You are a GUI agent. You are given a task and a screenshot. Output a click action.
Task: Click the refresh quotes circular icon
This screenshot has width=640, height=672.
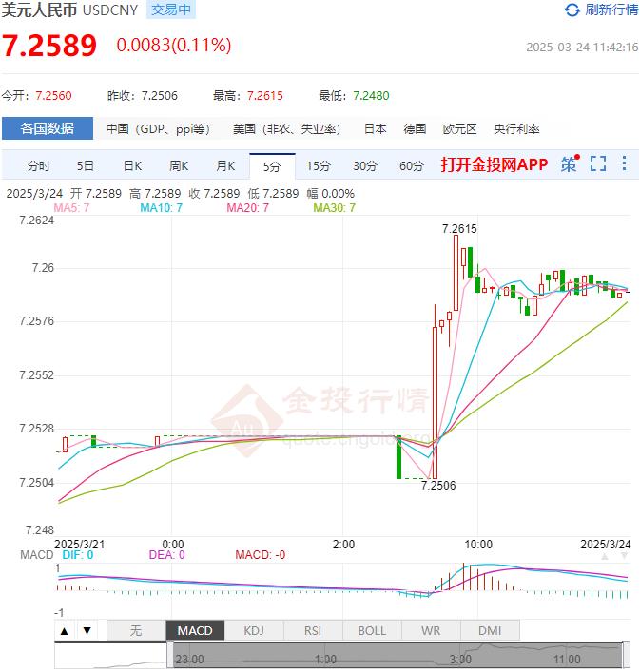coord(572,10)
